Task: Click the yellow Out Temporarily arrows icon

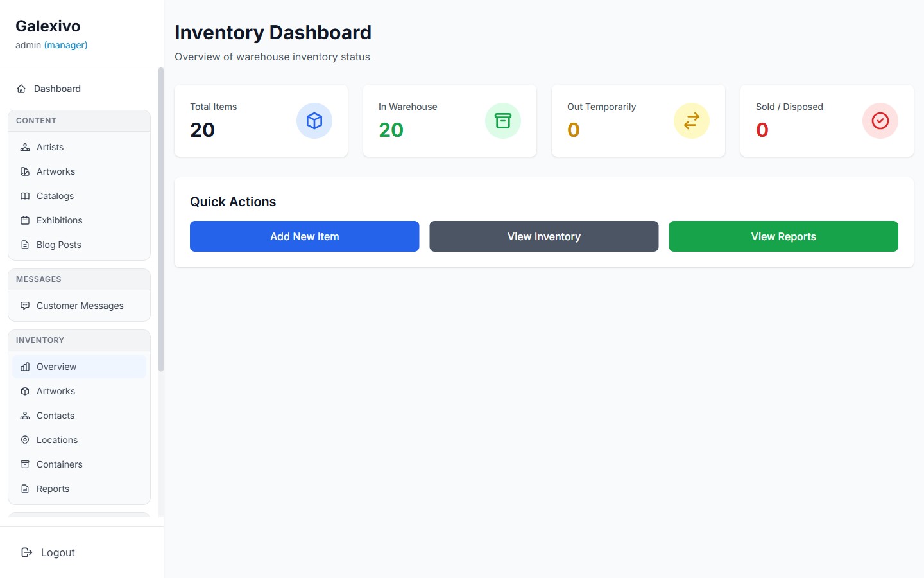Action: click(x=691, y=121)
